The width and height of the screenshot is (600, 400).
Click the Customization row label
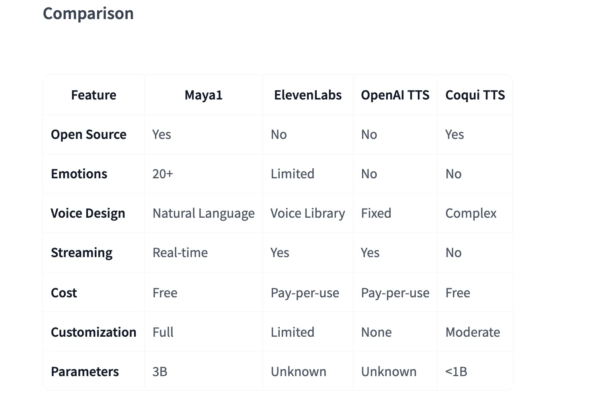point(93,332)
